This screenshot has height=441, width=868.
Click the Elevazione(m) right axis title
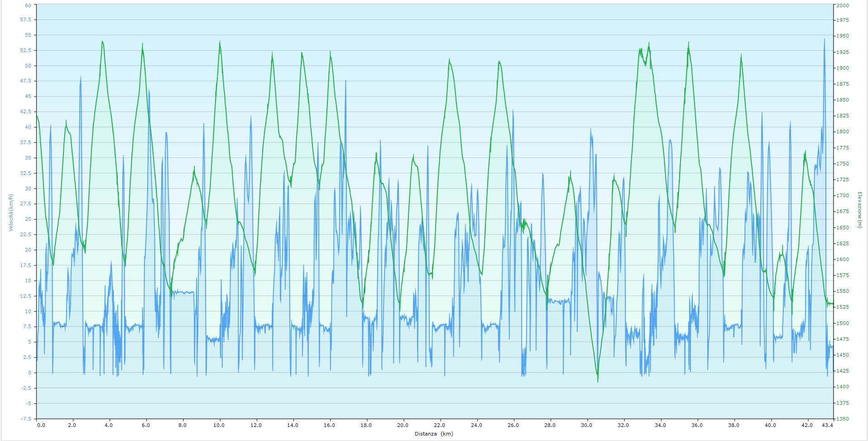tap(859, 209)
